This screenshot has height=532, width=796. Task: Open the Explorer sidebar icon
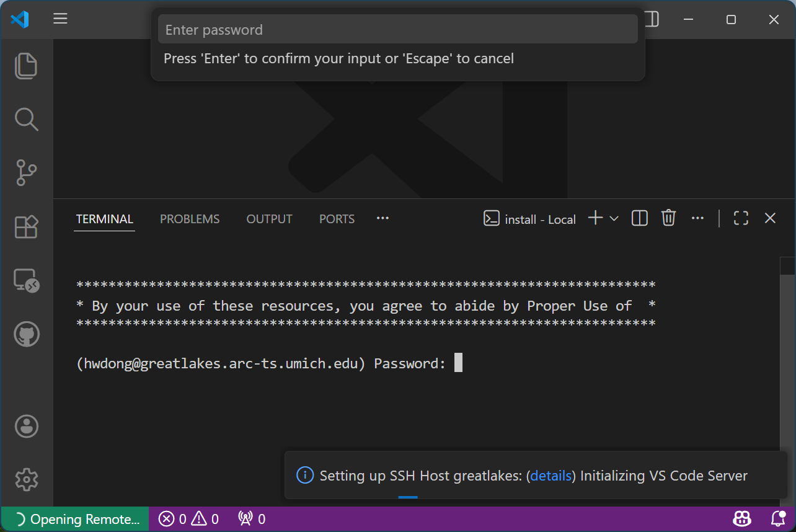point(26,66)
